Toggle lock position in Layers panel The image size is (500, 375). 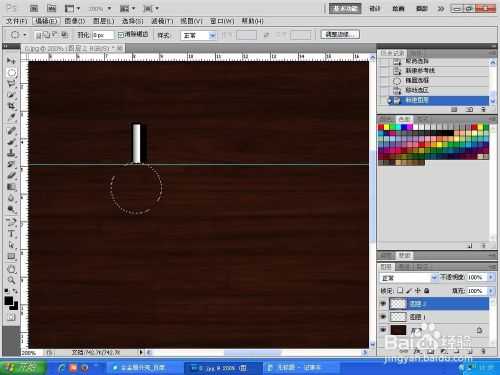[x=418, y=291]
